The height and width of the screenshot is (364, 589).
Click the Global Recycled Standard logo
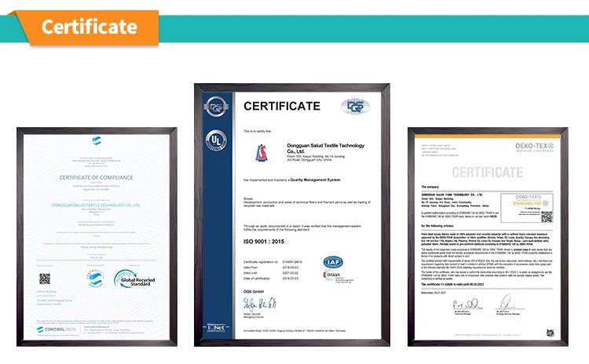pyautogui.click(x=134, y=279)
